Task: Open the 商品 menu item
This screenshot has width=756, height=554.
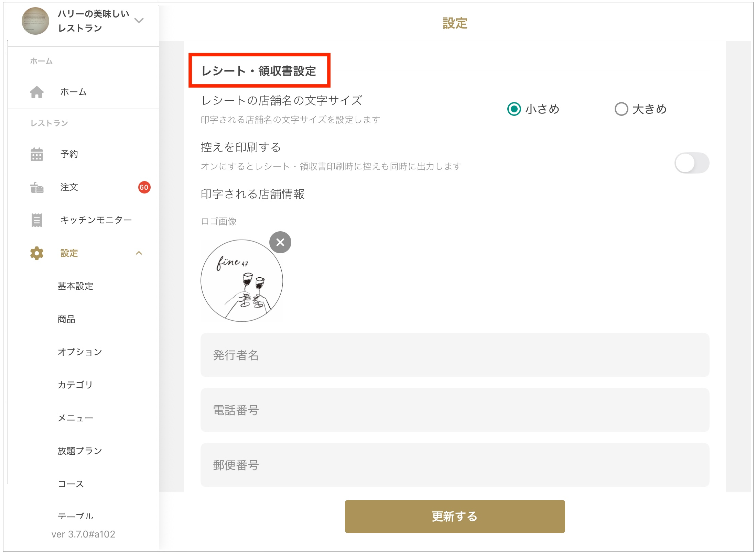Action: (x=66, y=319)
